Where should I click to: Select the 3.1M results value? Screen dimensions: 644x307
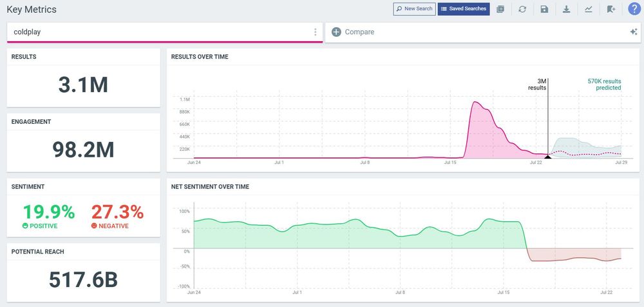[83, 86]
